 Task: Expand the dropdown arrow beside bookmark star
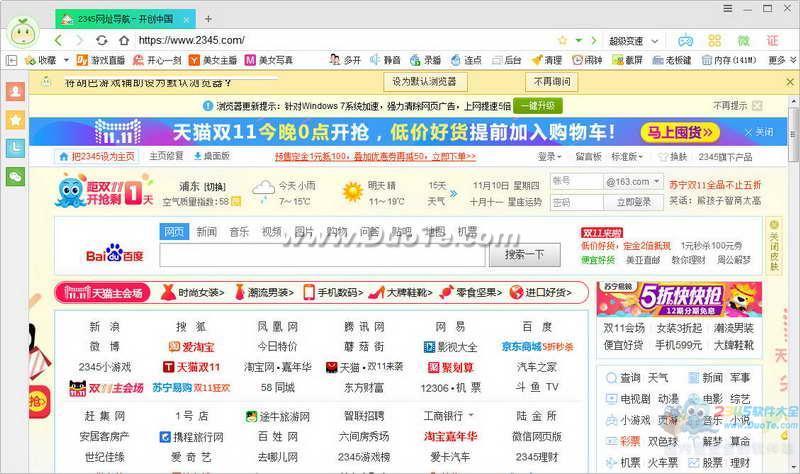point(579,40)
